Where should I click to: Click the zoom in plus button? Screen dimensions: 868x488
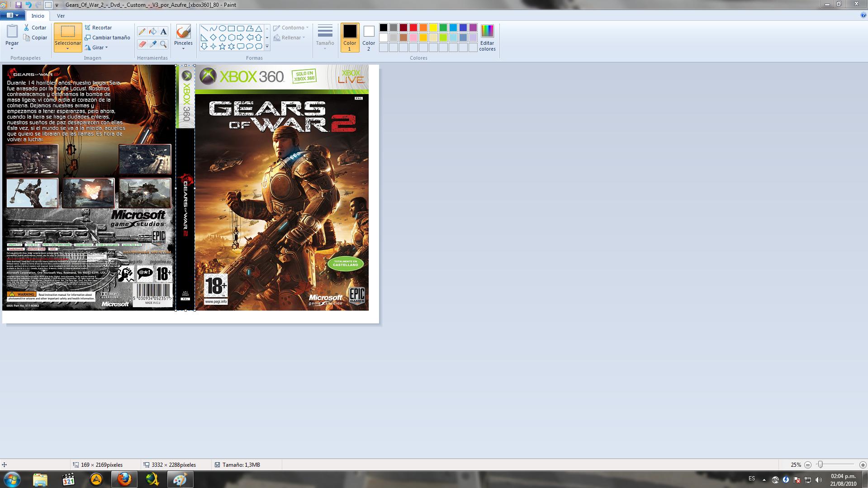pos(863,465)
